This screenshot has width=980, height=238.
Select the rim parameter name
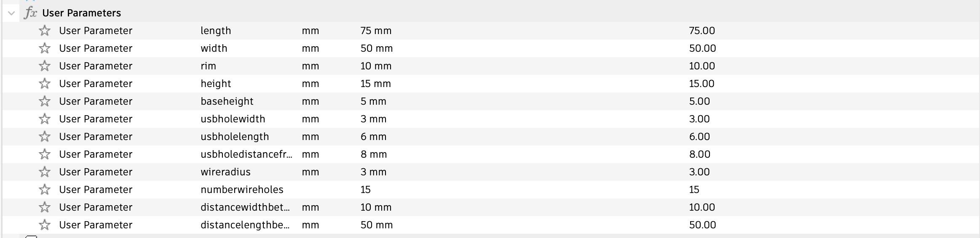tap(208, 66)
